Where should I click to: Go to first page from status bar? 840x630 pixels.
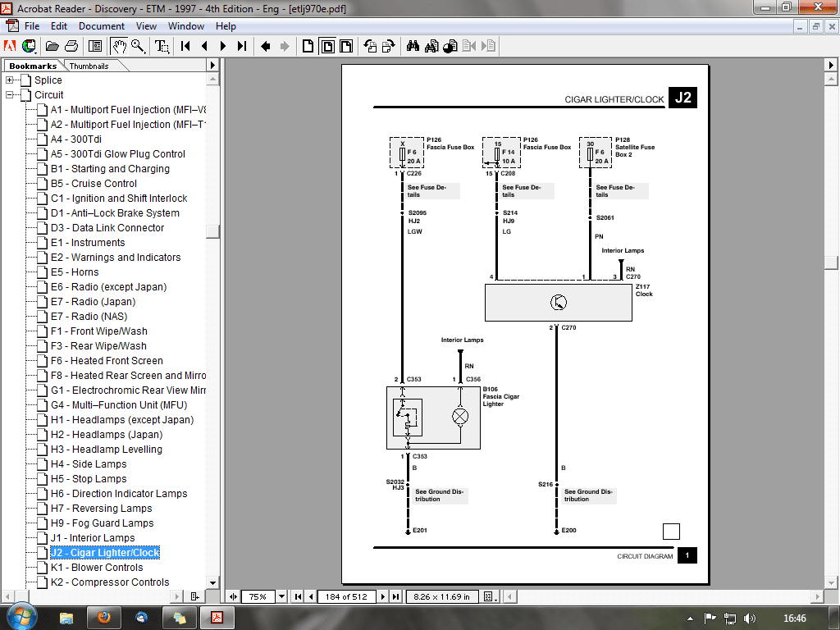299,596
